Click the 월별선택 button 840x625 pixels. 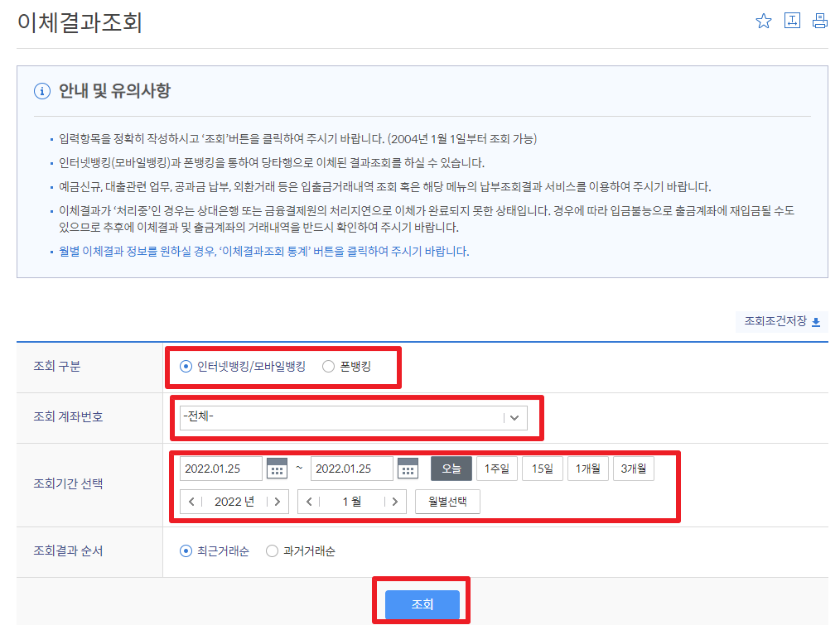(x=447, y=502)
